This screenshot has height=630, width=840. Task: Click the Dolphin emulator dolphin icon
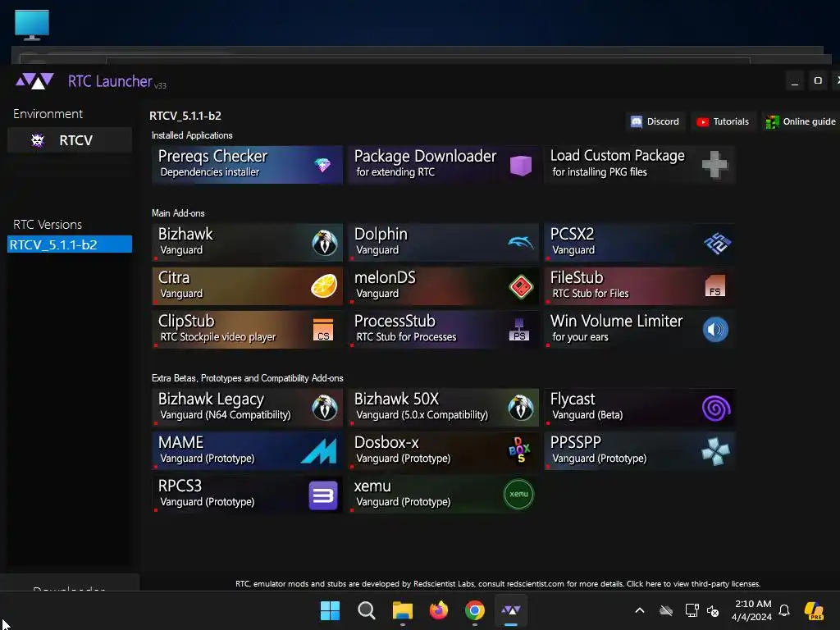[521, 243]
